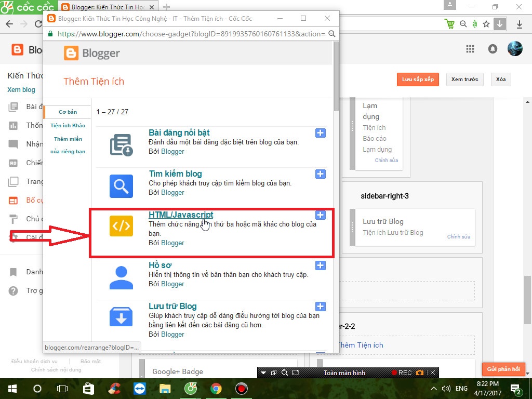Image resolution: width=532 pixels, height=399 pixels.
Task: Switch to the Blogger browser tab
Action: (x=108, y=7)
